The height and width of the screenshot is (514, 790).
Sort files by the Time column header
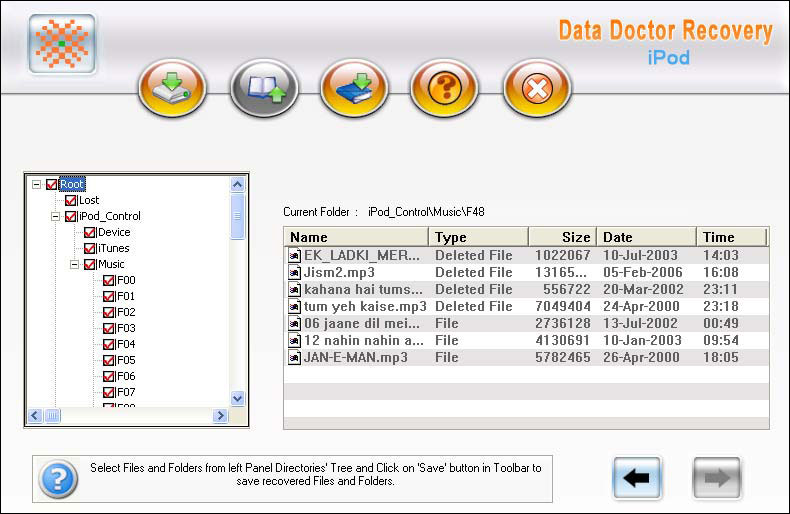coord(732,237)
